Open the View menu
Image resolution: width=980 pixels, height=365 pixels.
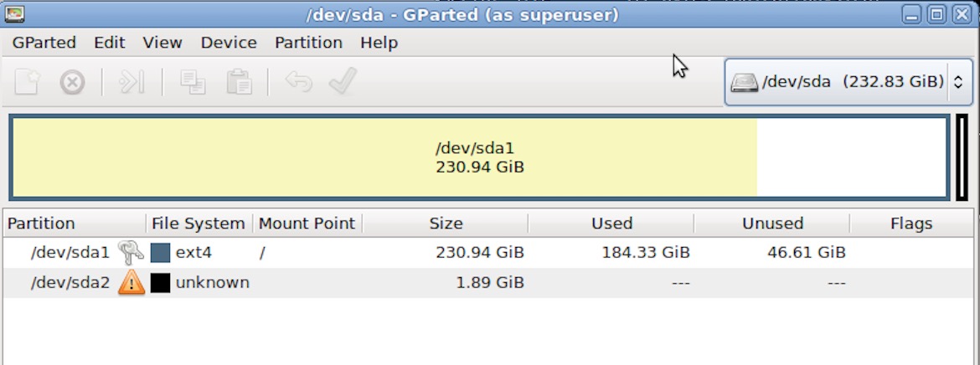[x=162, y=42]
